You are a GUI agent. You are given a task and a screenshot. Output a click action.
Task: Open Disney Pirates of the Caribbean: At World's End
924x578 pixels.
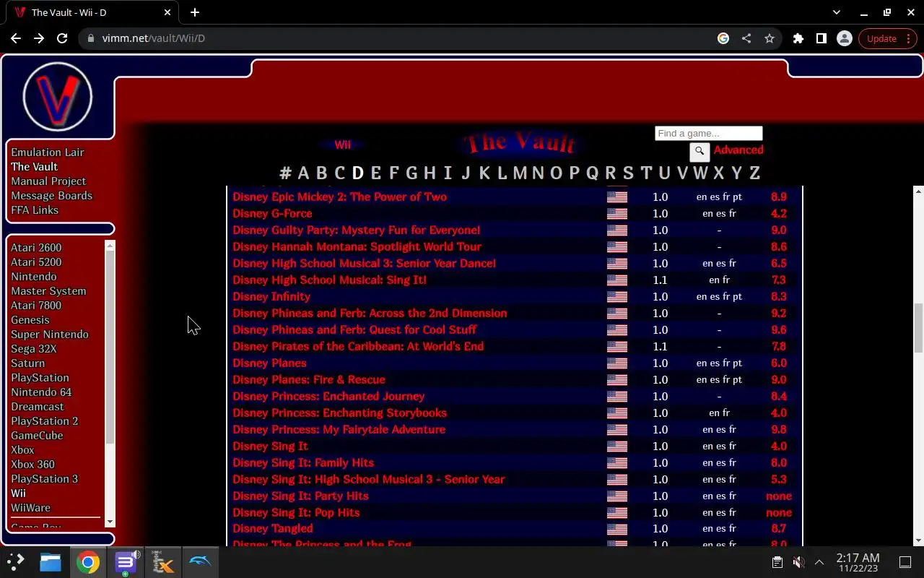click(358, 347)
